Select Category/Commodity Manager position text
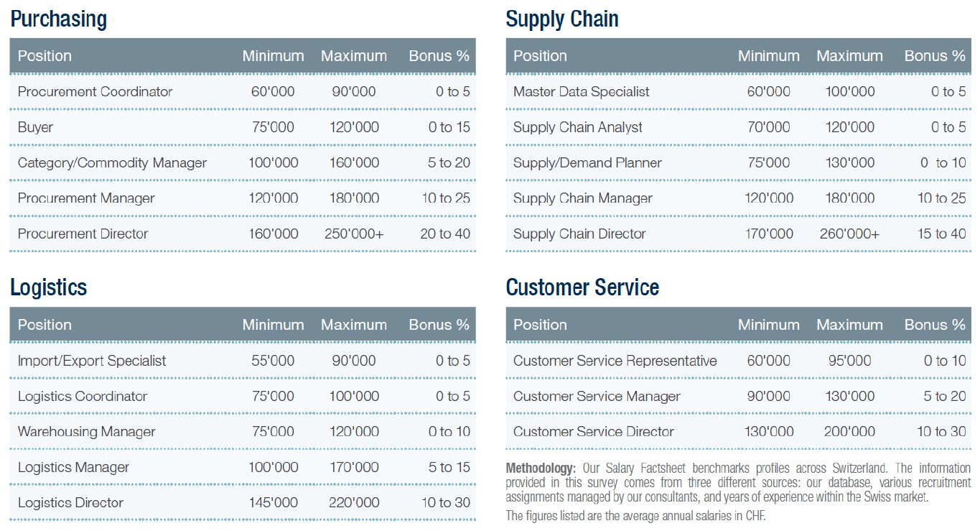Image resolution: width=980 pixels, height=531 pixels. pos(112,163)
